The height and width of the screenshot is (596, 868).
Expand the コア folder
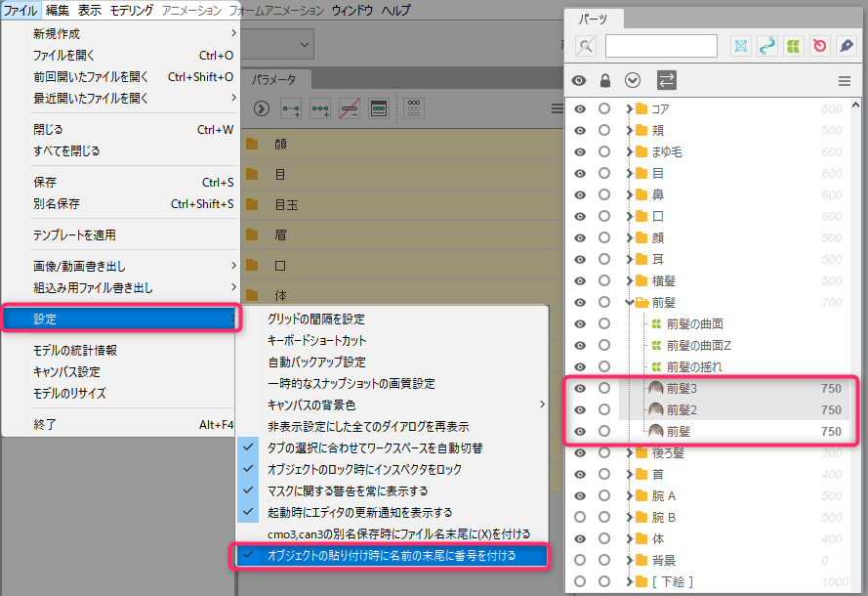[x=629, y=109]
